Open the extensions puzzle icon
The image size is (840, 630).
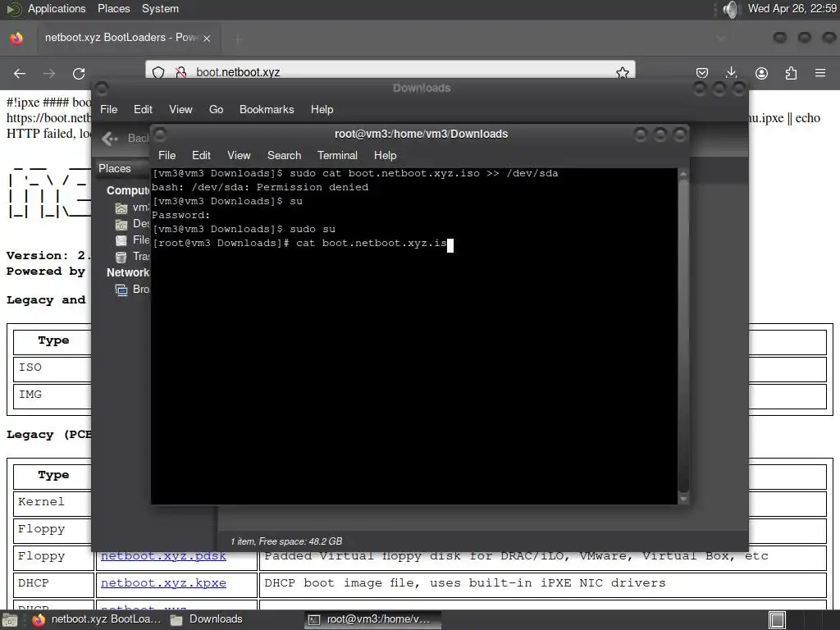coord(791,73)
